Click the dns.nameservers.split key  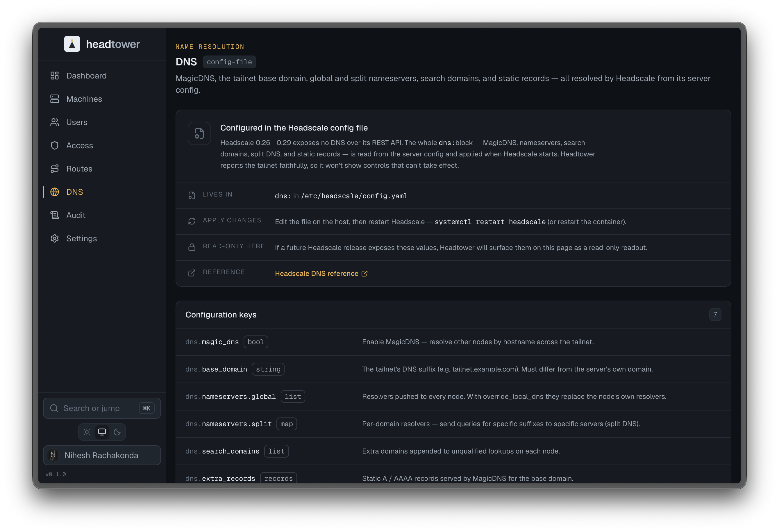228,424
